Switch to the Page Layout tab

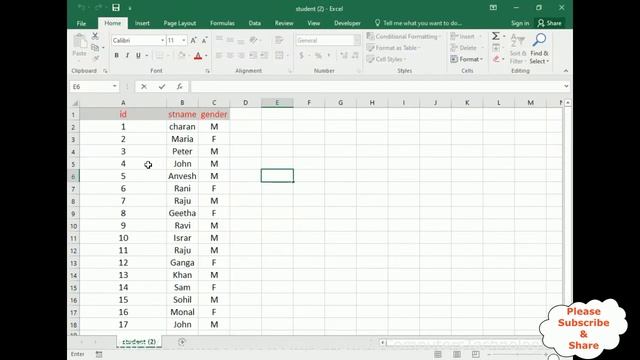(180, 23)
